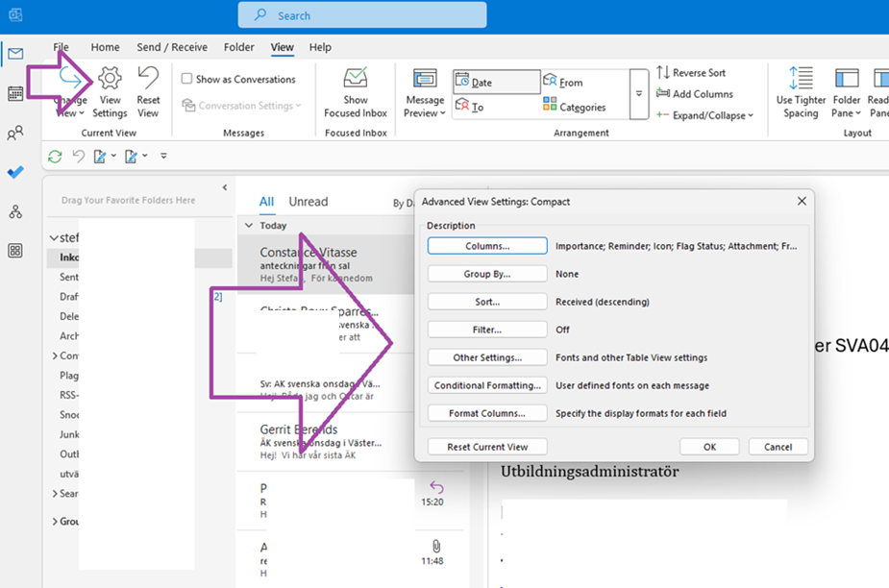Open the File menu
The height and width of the screenshot is (588, 889).
click(61, 46)
